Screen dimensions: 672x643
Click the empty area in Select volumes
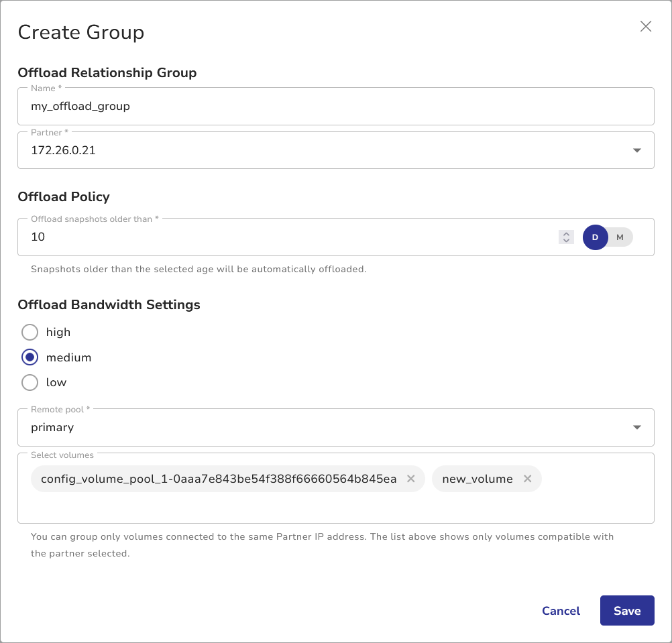pos(335,508)
